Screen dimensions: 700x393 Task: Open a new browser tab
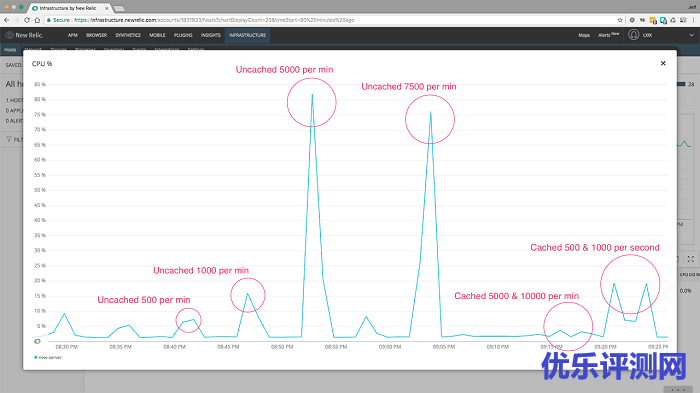pos(119,8)
